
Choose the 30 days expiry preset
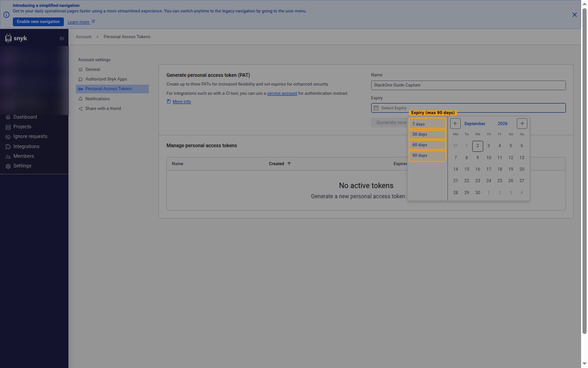pos(427,134)
